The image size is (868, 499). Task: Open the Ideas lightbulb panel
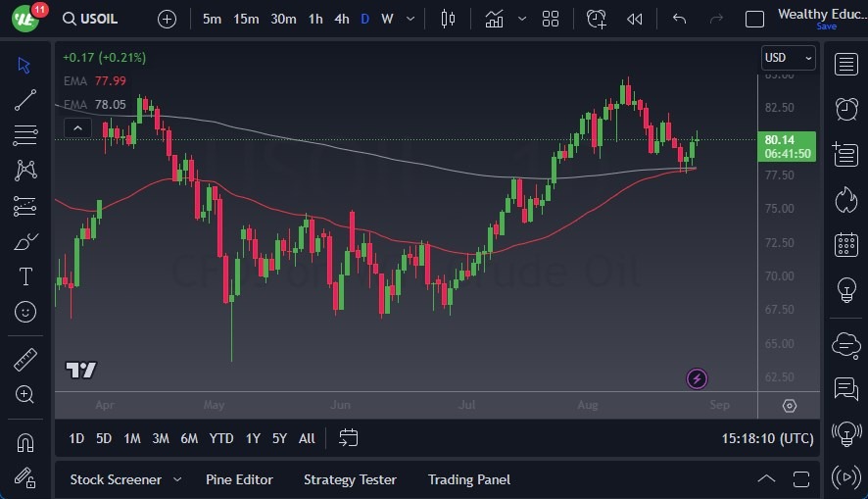(845, 290)
